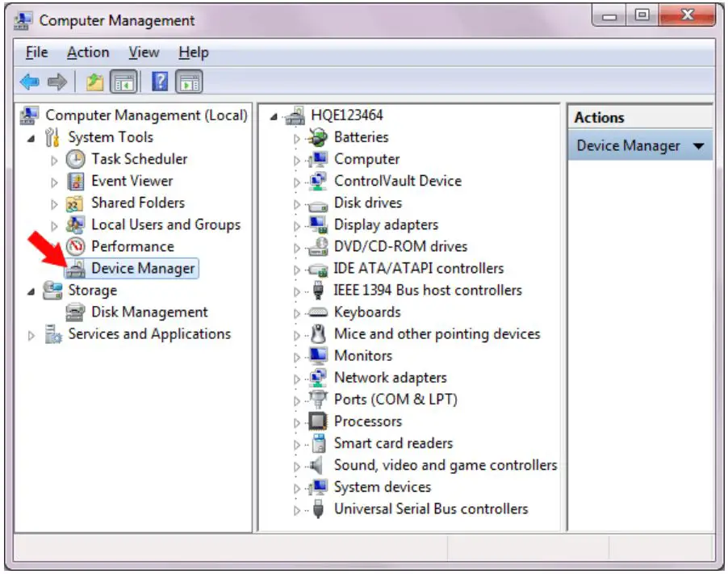The width and height of the screenshot is (728, 574).
Task: Click the forward navigation button
Action: pos(56,81)
